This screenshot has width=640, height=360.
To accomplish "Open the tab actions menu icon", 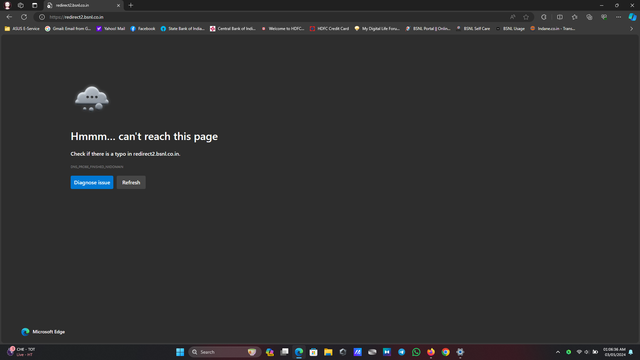I will point(35,5).
